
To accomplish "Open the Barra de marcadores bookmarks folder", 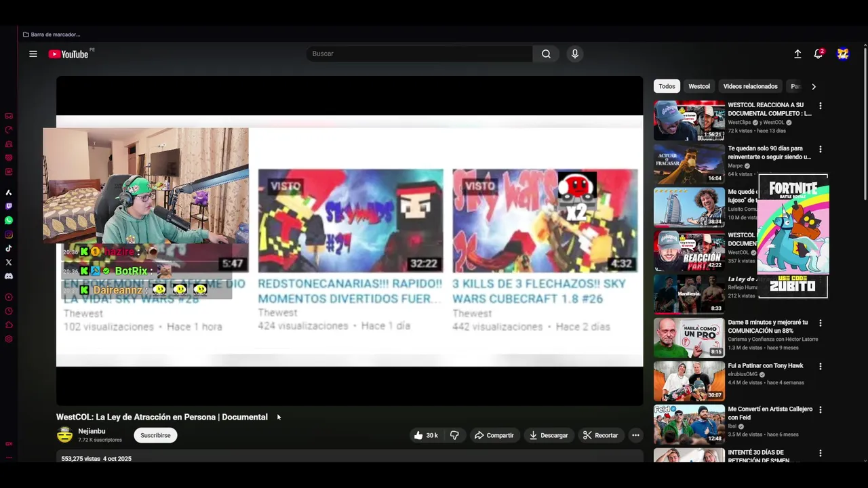I will 52,35.
